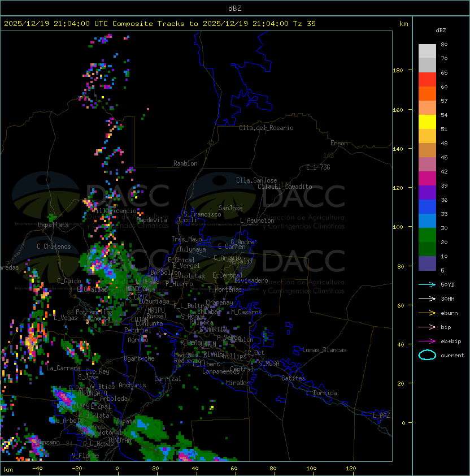Click the E_1-736 map label
This screenshot has height=476, width=470.
click(x=318, y=167)
